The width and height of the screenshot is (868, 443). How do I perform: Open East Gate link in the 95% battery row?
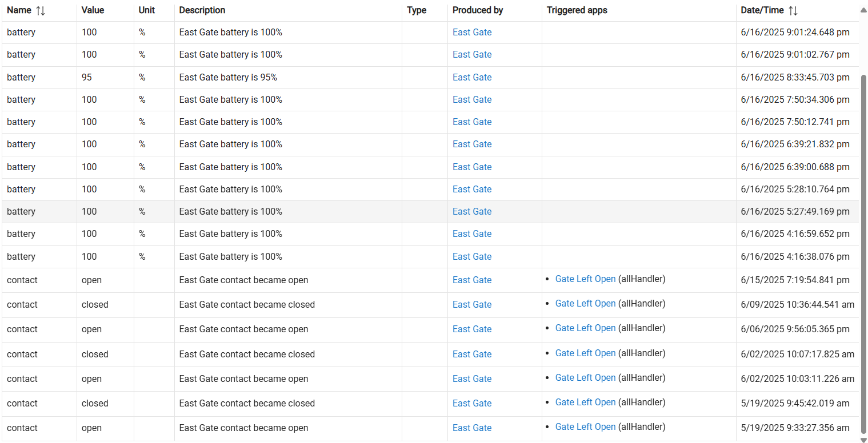click(x=472, y=77)
